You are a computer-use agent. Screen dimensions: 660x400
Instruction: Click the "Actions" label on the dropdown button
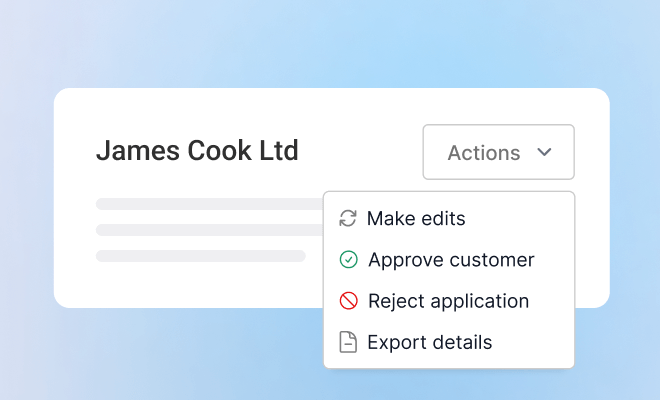pyautogui.click(x=484, y=153)
